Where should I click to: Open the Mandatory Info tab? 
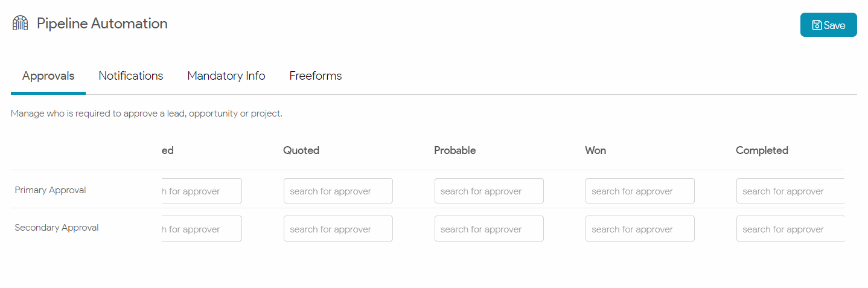pyautogui.click(x=226, y=76)
